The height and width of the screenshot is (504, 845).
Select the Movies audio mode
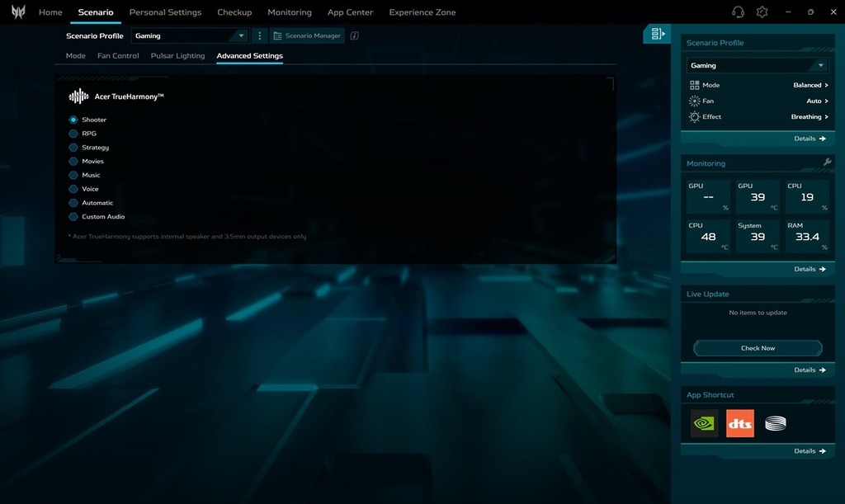click(x=86, y=161)
